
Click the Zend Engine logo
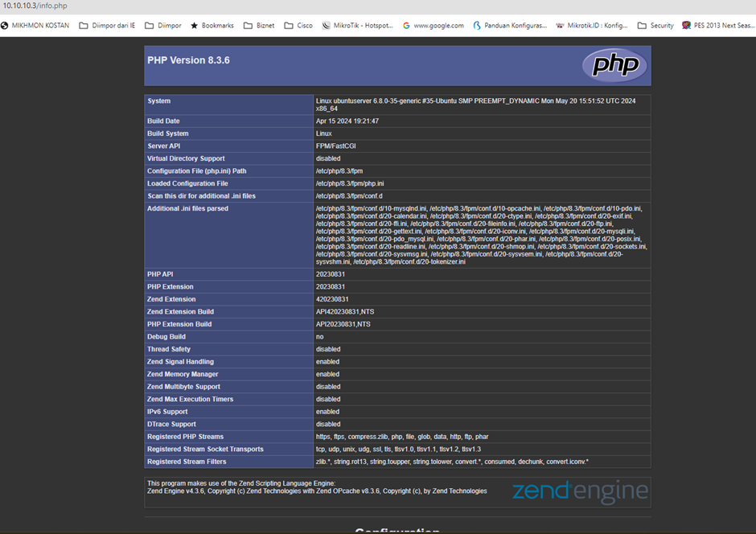[x=580, y=491]
